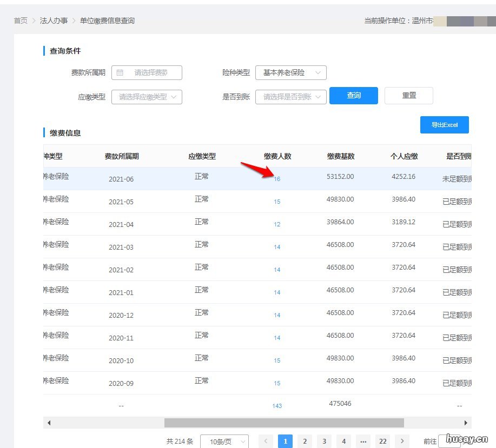The height and width of the screenshot is (448, 496).
Task: Click the pagination previous-page arrow
Action: click(x=266, y=441)
